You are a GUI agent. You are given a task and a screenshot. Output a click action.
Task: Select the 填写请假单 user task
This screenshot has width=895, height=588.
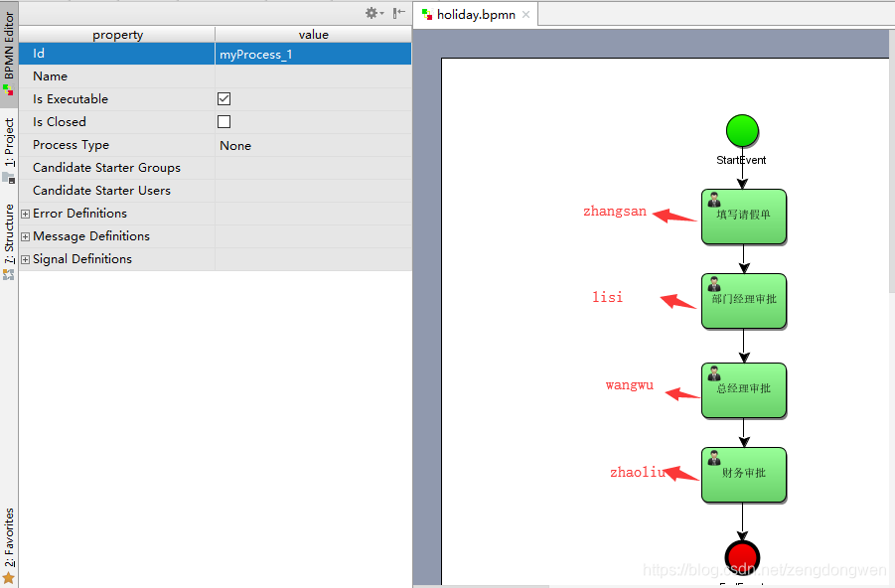point(744,217)
